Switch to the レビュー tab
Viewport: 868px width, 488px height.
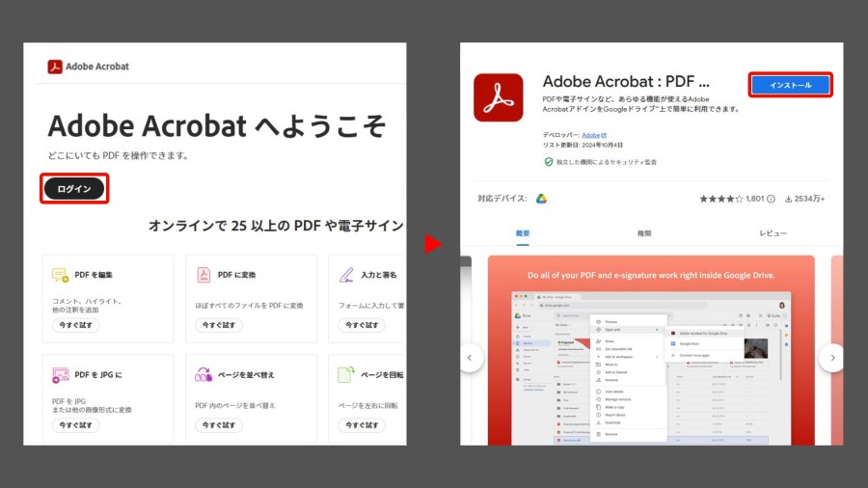pyautogui.click(x=773, y=233)
